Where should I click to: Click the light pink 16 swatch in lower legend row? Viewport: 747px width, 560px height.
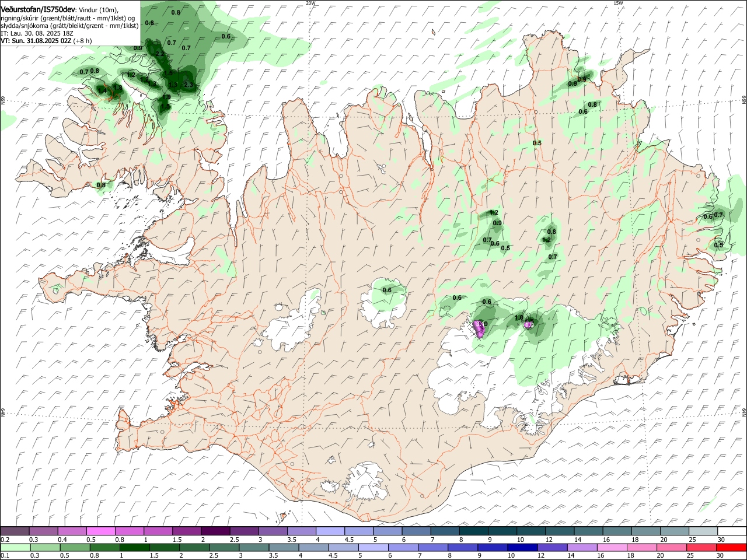tap(612, 548)
